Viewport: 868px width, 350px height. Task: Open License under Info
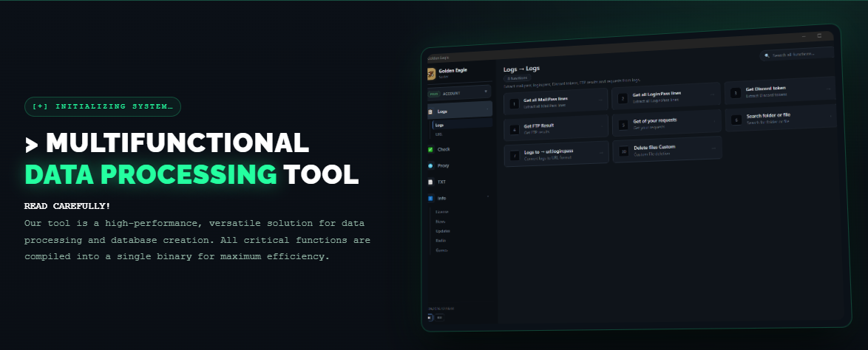point(441,212)
